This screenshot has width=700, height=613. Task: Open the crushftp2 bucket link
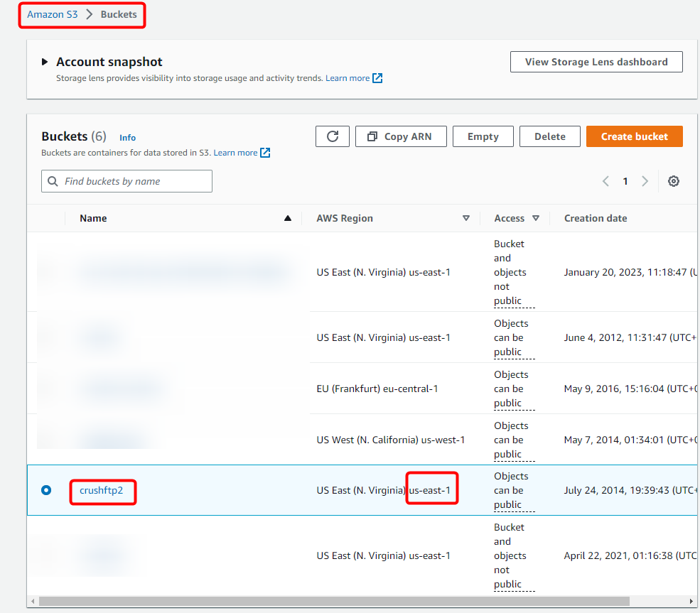click(x=102, y=490)
